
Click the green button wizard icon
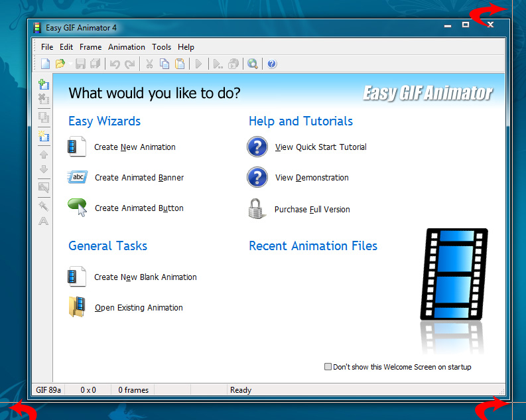pos(78,207)
